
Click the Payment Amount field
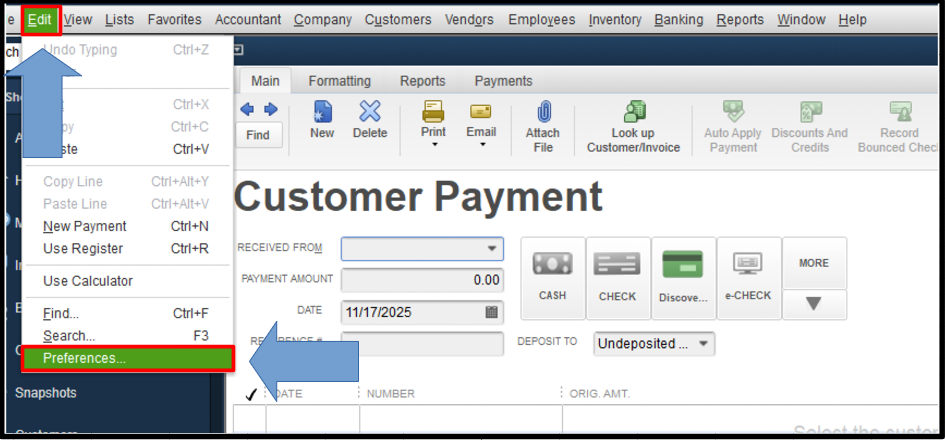[x=422, y=280]
